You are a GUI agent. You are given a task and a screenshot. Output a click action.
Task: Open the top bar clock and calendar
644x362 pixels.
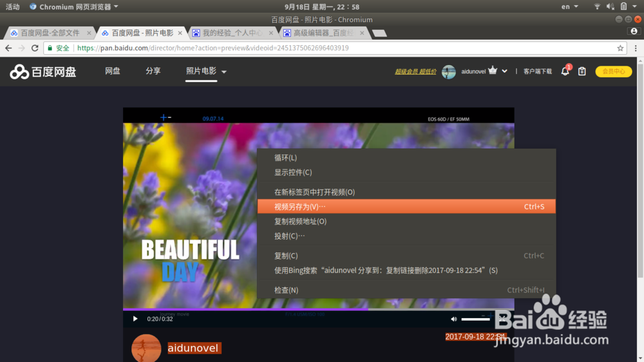(x=321, y=6)
